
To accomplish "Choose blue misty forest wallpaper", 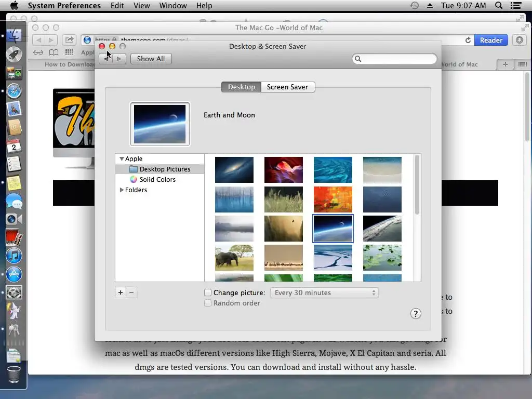I will click(234, 199).
